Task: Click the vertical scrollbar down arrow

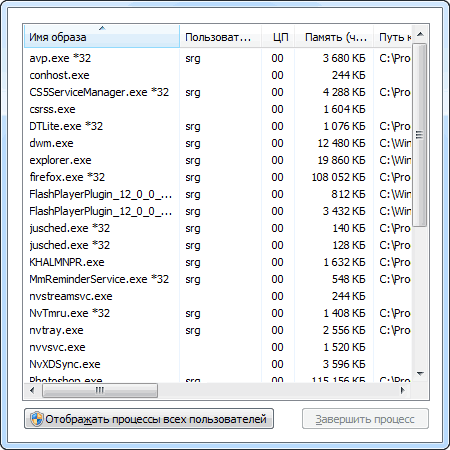Action: tap(420, 374)
